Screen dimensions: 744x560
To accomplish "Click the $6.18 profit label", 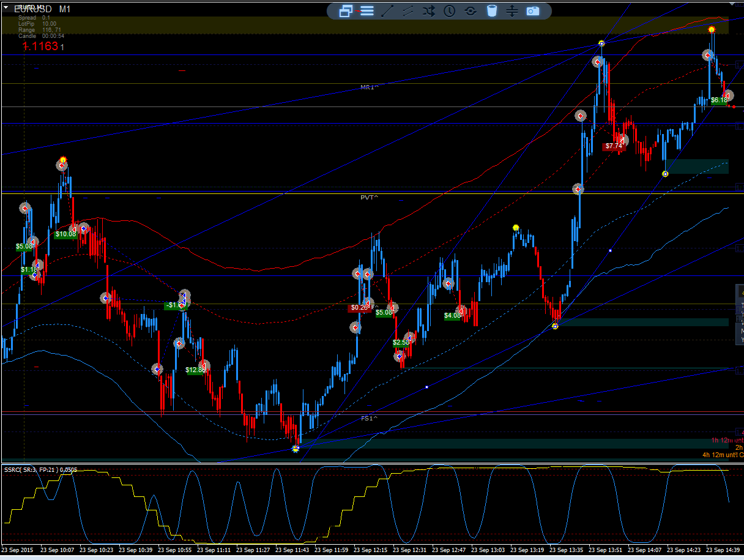I will (x=719, y=100).
